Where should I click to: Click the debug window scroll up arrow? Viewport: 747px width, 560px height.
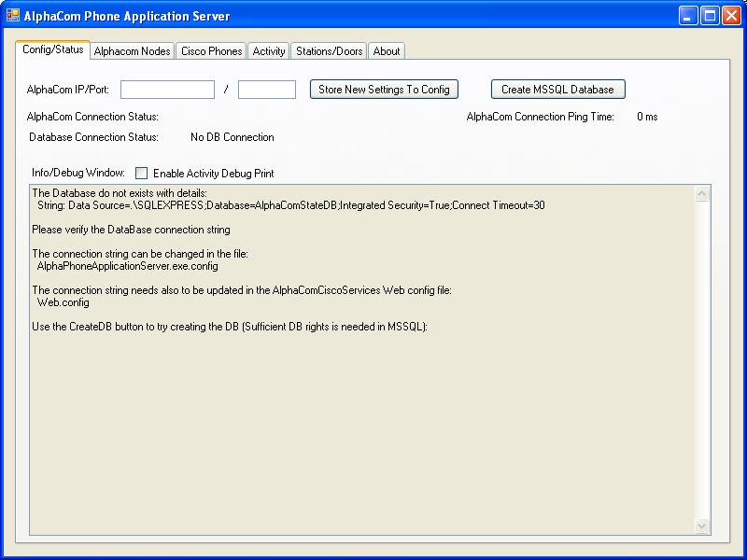pos(702,194)
